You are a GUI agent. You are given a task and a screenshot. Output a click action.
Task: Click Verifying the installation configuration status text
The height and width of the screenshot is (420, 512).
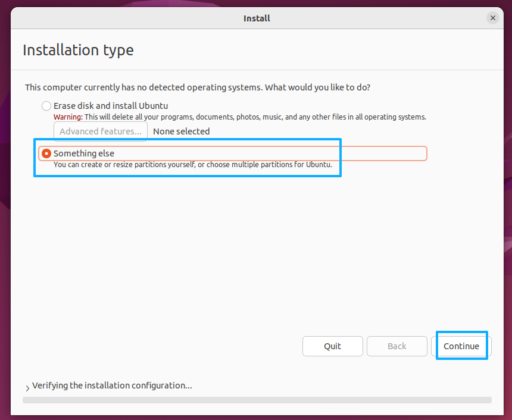pos(112,385)
